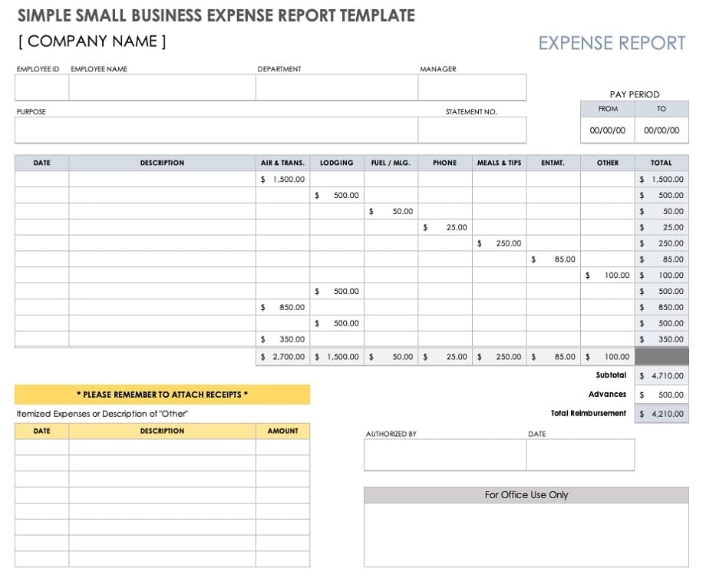
Task: Click the AUTHORIZED BY signature box
Action: pyautogui.click(x=444, y=454)
